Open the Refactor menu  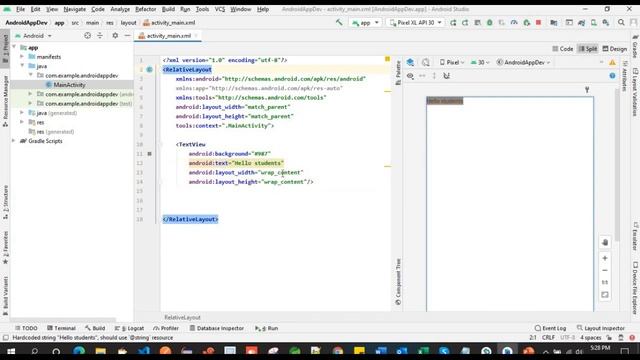146,9
